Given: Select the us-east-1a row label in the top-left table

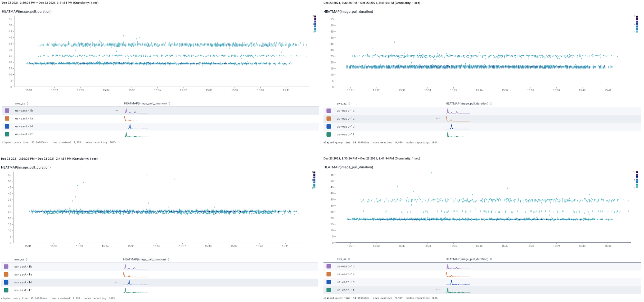Looking at the screenshot, I should tap(24, 119).
